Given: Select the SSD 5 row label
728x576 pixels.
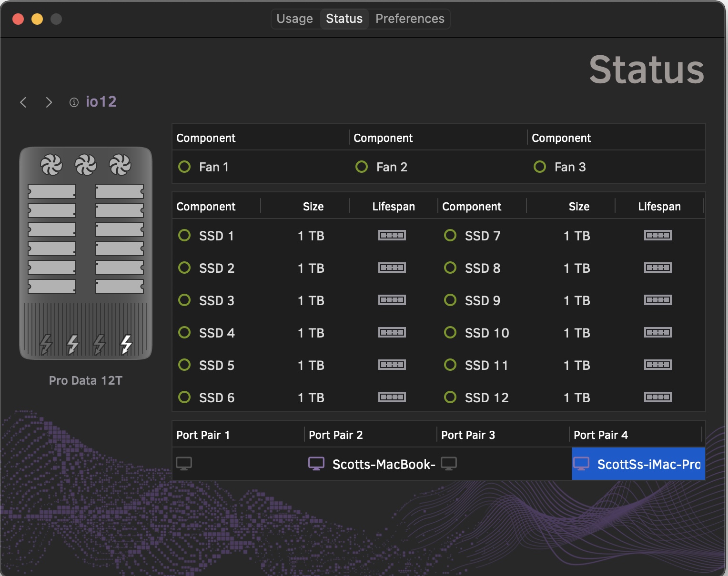Looking at the screenshot, I should pyautogui.click(x=217, y=365).
